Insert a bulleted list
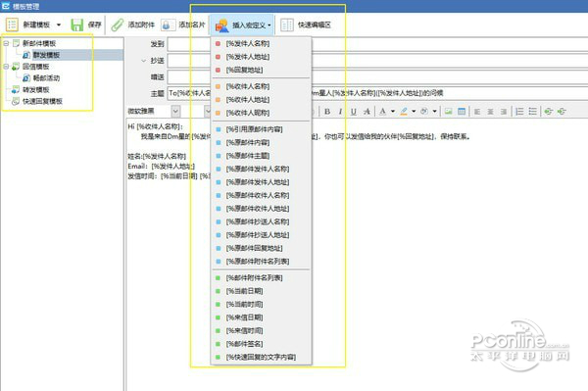This screenshot has height=391, width=588. (532, 112)
